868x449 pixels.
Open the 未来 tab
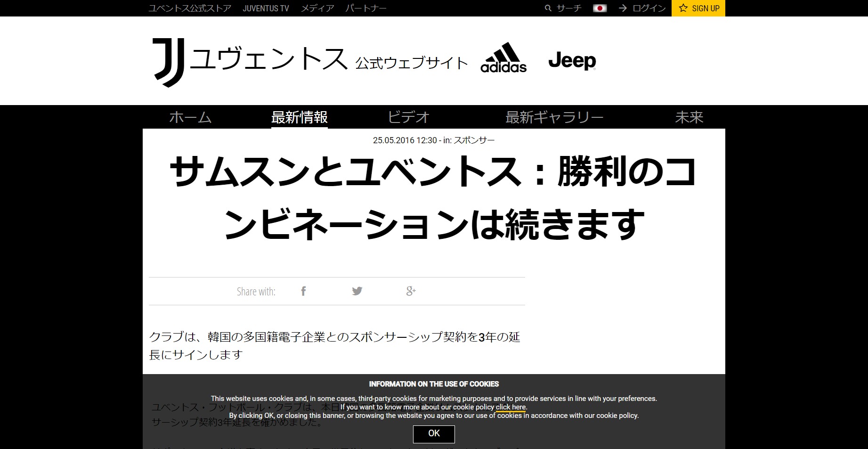pyautogui.click(x=689, y=117)
